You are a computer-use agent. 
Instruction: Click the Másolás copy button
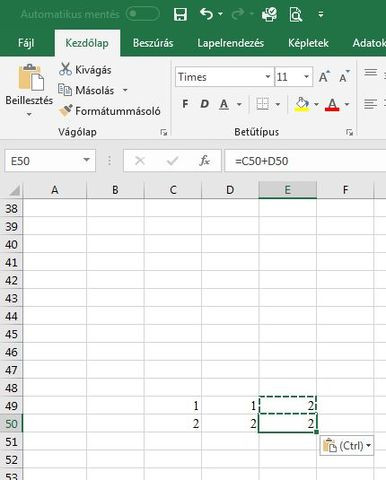pyautogui.click(x=86, y=90)
